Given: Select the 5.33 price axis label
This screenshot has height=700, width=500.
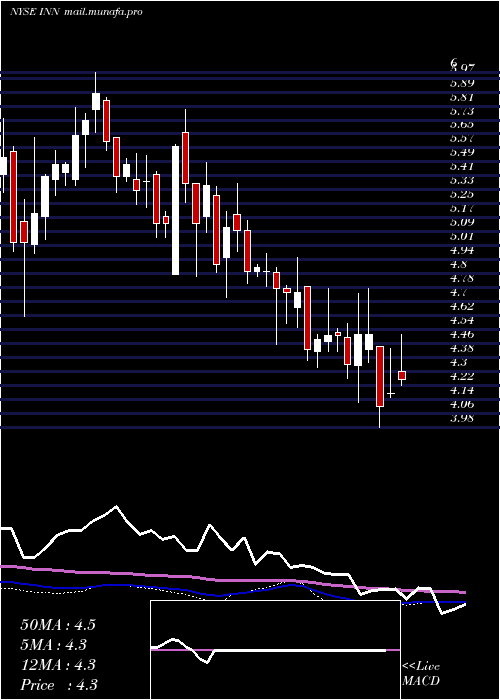Looking at the screenshot, I should 462,180.
